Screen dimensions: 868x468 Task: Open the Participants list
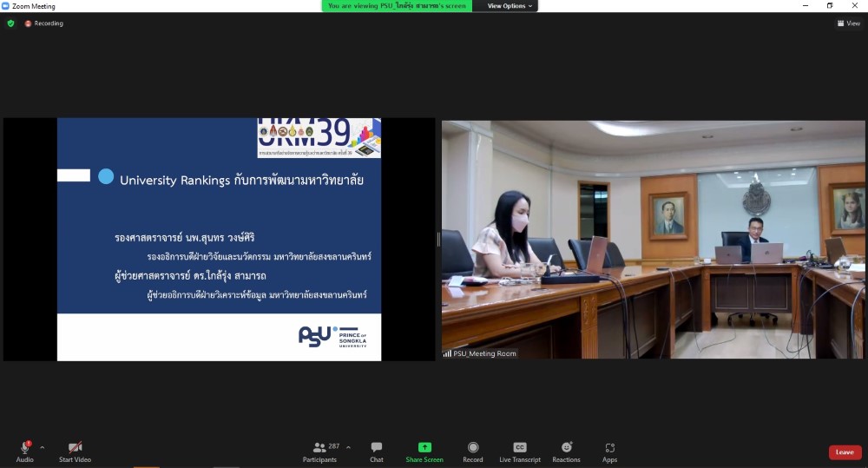[x=320, y=452]
